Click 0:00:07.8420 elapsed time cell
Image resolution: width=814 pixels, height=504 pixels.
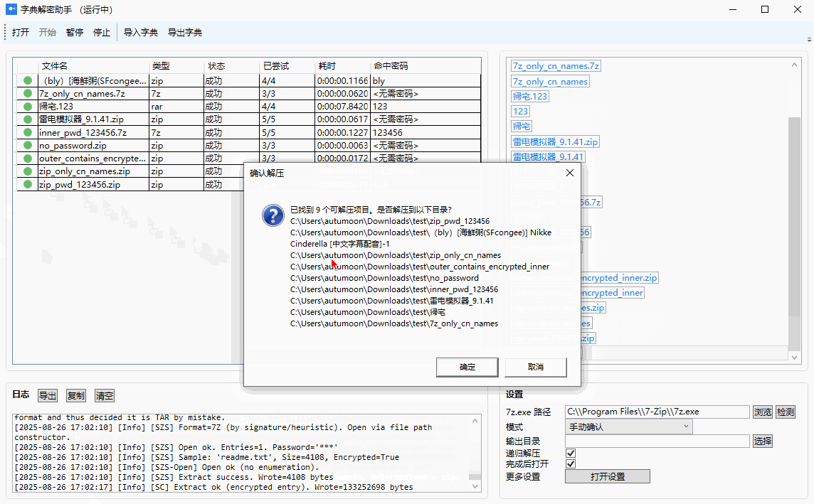(342, 107)
